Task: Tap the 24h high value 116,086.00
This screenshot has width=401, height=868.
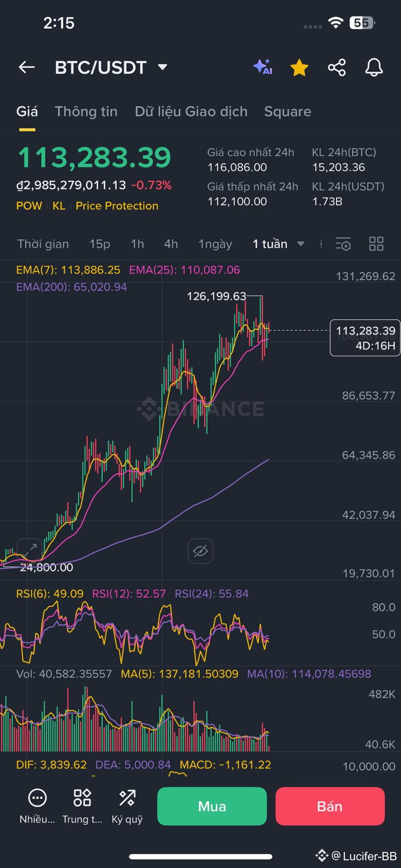Action: pyautogui.click(x=237, y=168)
